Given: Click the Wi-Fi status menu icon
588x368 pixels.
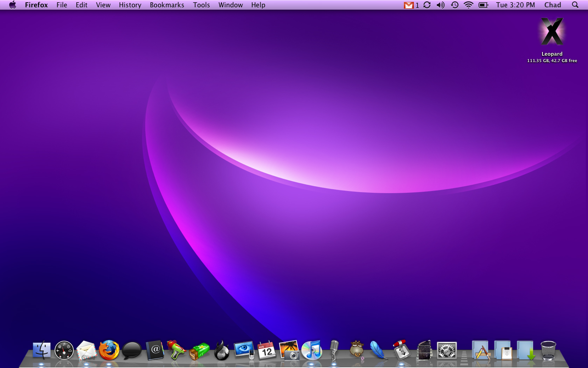Looking at the screenshot, I should click(x=469, y=5).
